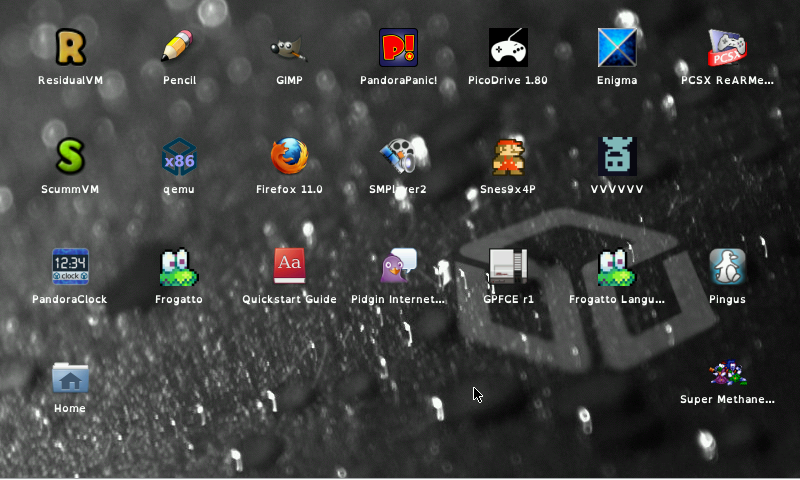
Task: Click the GPFCE r1 emulator icon
Action: point(508,267)
